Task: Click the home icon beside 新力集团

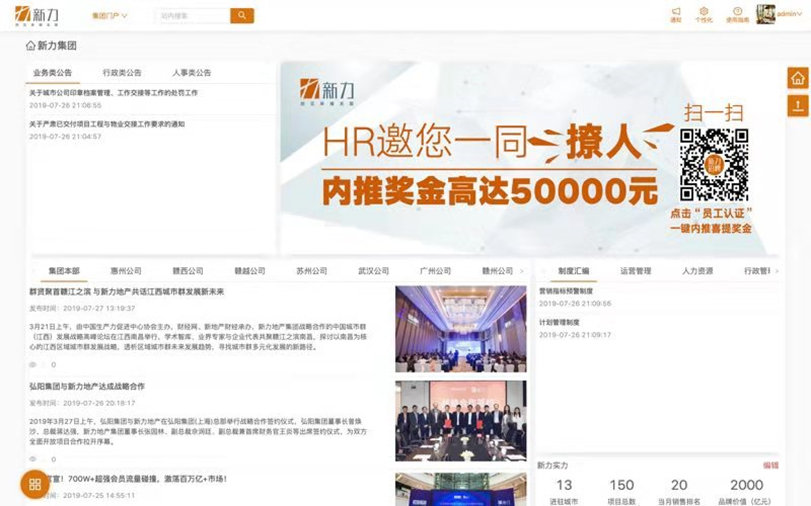Action: [31, 46]
